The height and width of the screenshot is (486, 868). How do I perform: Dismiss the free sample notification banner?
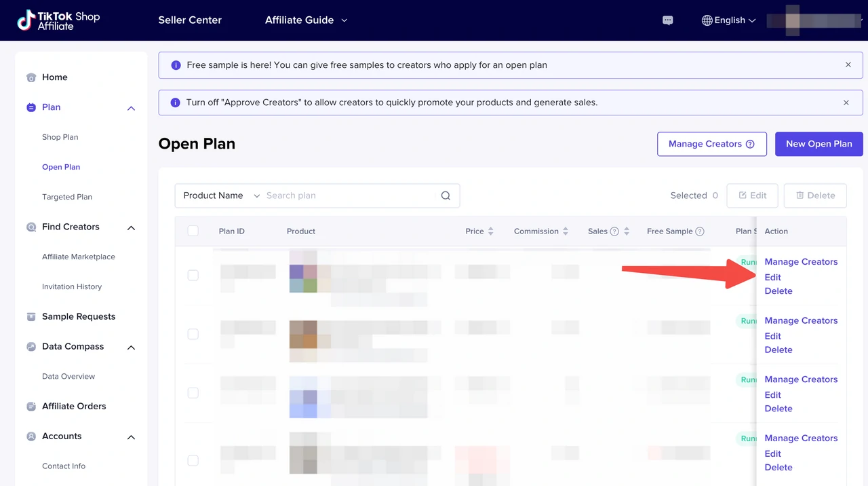848,65
